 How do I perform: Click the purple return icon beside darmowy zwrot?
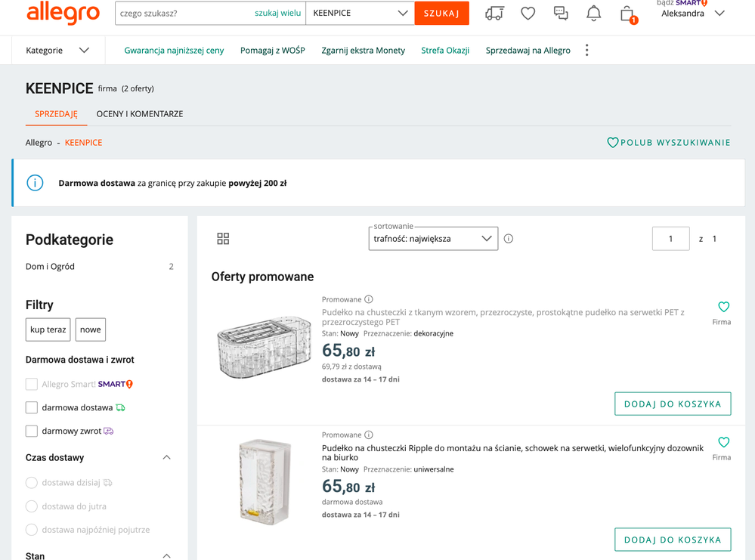coord(109,431)
